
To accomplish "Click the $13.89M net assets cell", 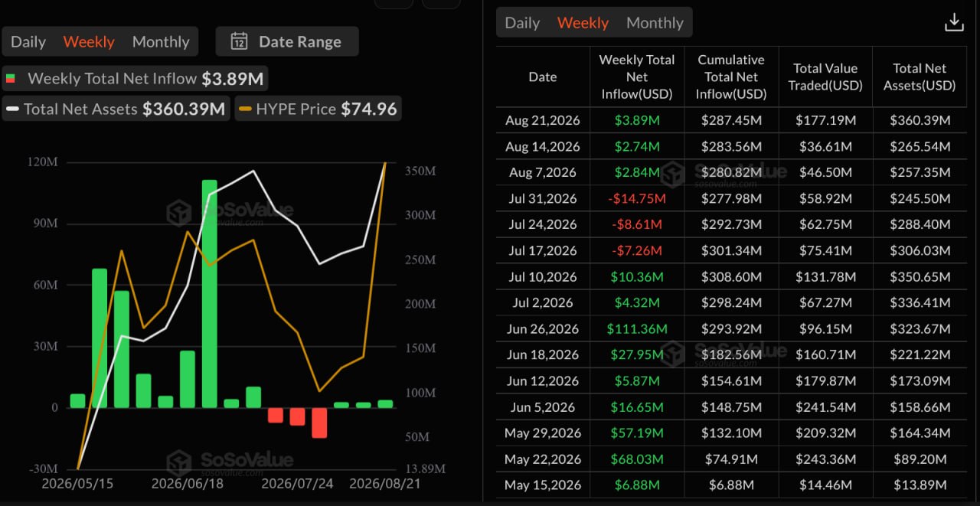I will tap(920, 485).
